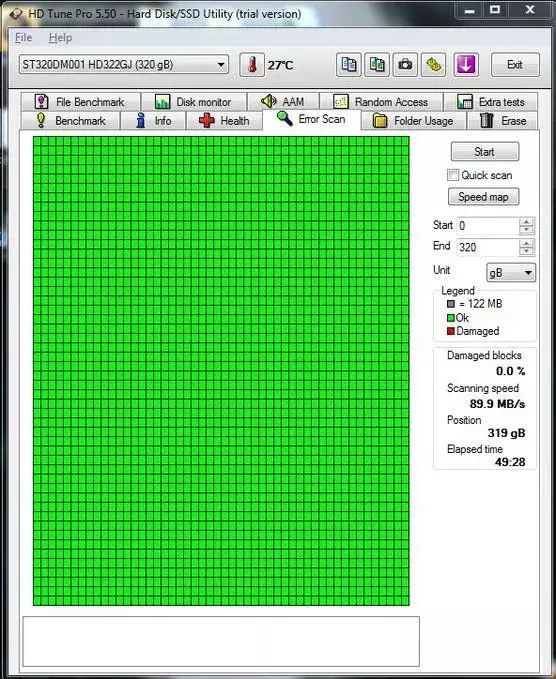This screenshot has width=556, height=679.
Task: Select the Error Scan tab
Action: click(x=311, y=119)
